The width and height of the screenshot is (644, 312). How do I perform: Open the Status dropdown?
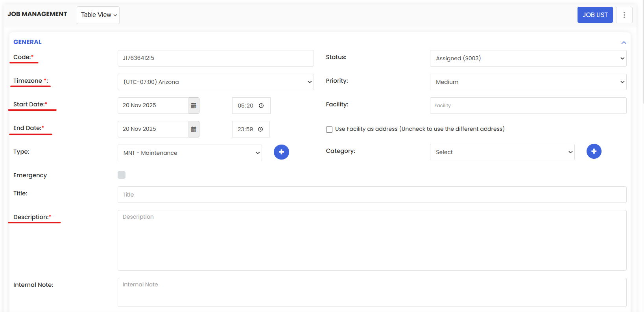click(x=528, y=58)
